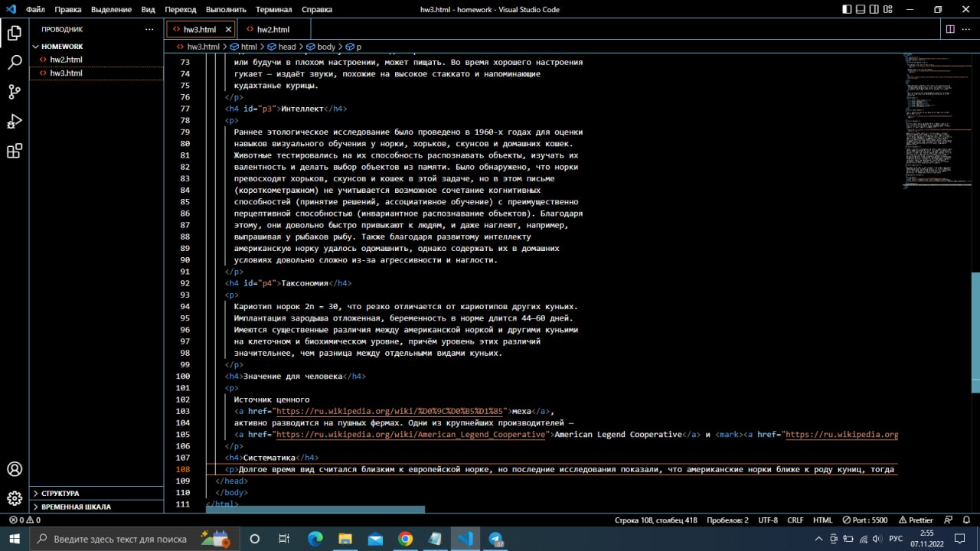Open the Source Control view
The height and width of the screenshot is (551, 980).
[x=15, y=92]
